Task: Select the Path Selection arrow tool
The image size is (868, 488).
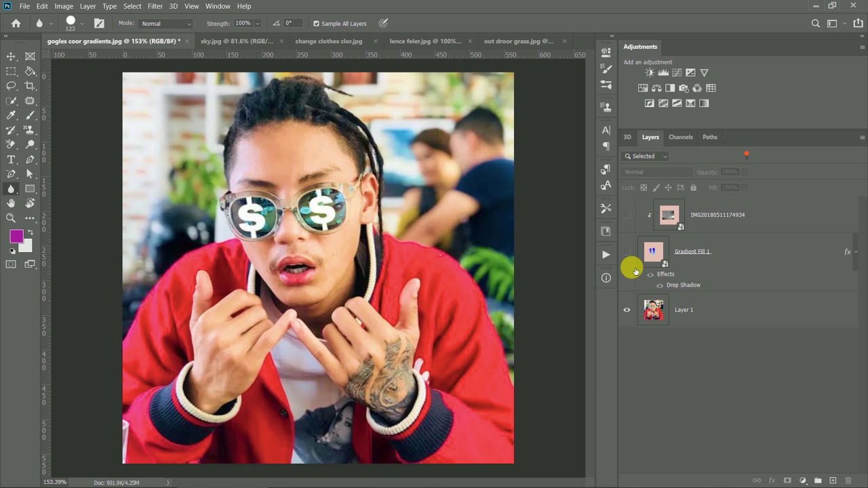Action: point(30,174)
